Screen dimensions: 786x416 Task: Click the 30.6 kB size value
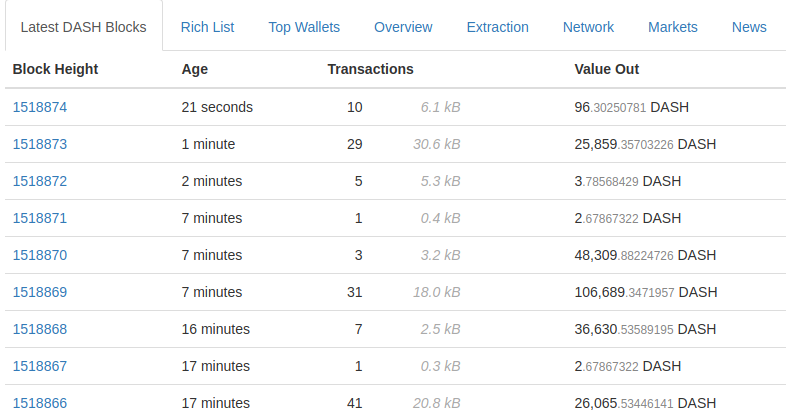[437, 144]
